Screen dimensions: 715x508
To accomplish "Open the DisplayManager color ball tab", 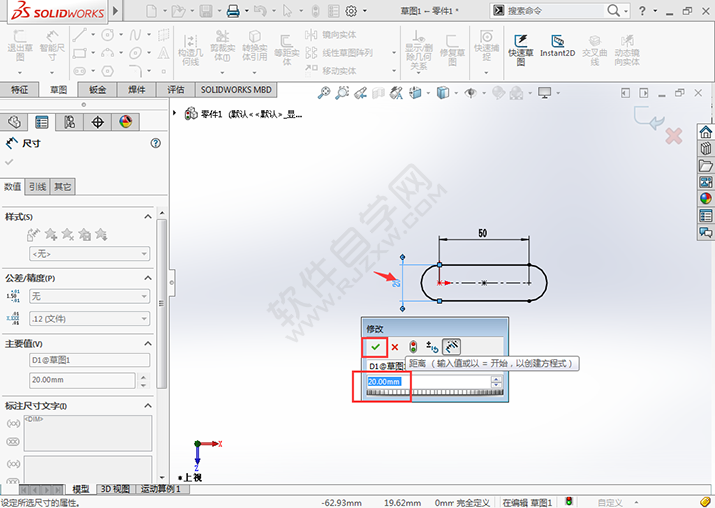I will coord(125,122).
